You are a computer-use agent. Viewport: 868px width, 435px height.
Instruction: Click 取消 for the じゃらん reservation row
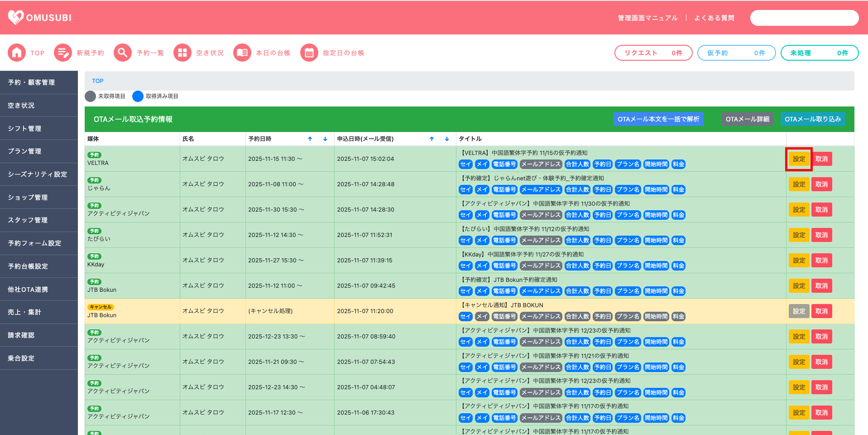[x=821, y=184]
